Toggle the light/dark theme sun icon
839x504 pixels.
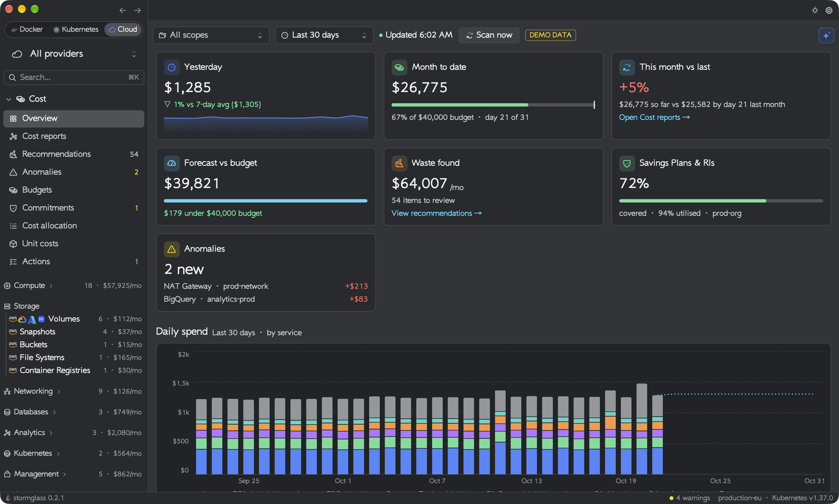click(815, 11)
